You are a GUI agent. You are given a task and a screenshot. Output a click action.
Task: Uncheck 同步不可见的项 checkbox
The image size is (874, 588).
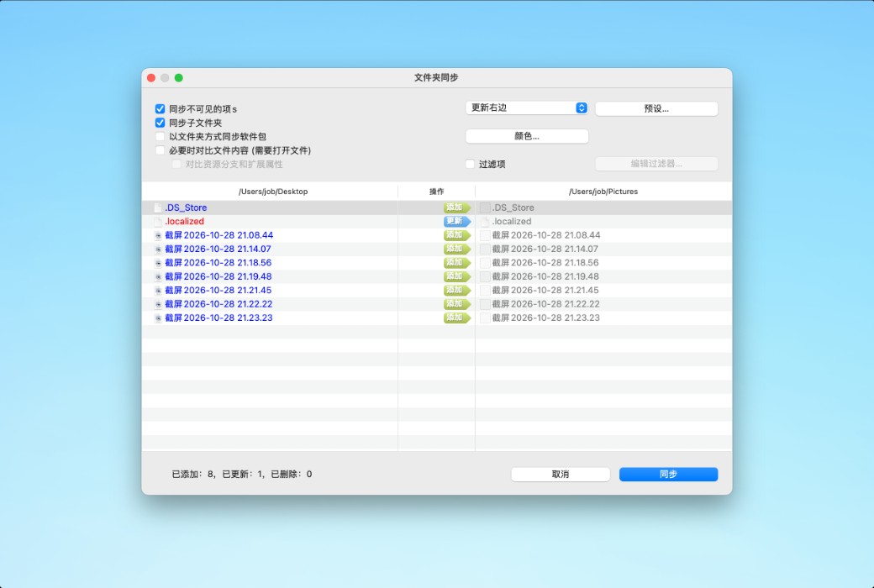[x=160, y=108]
